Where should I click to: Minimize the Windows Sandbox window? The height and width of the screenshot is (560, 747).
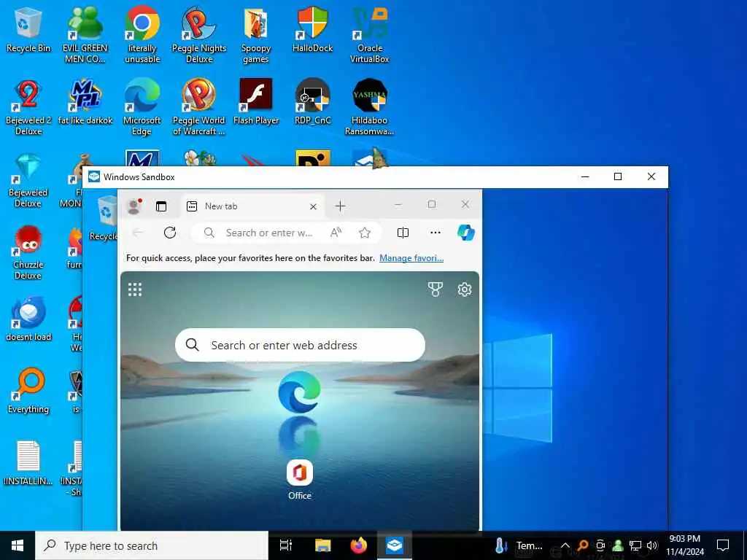585,176
